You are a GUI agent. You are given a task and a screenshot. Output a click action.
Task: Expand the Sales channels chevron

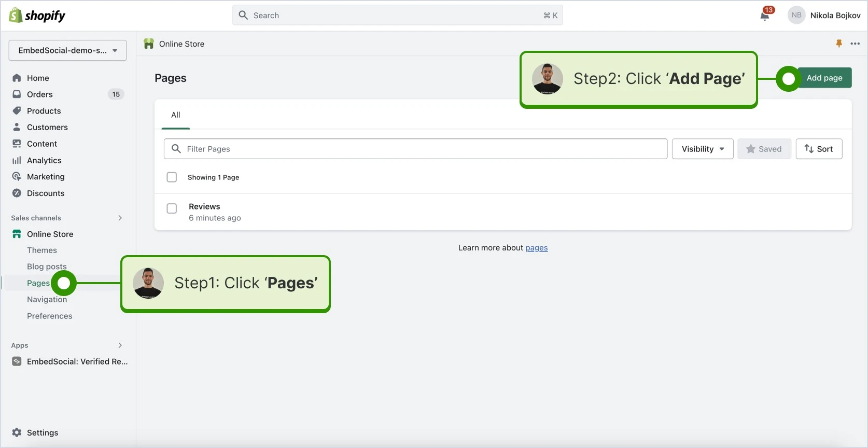(x=120, y=218)
